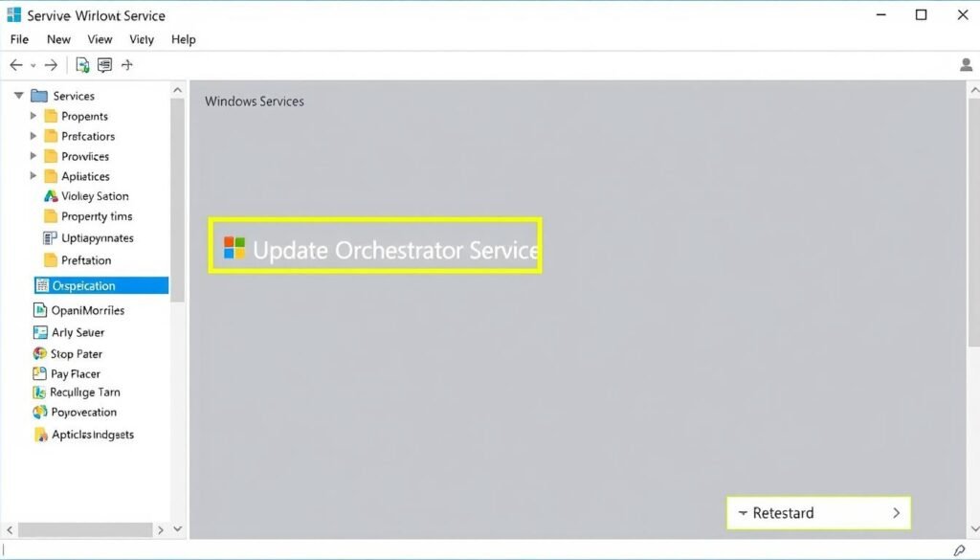Expand the Prefcatiors folder
The width and height of the screenshot is (980, 560).
click(33, 136)
